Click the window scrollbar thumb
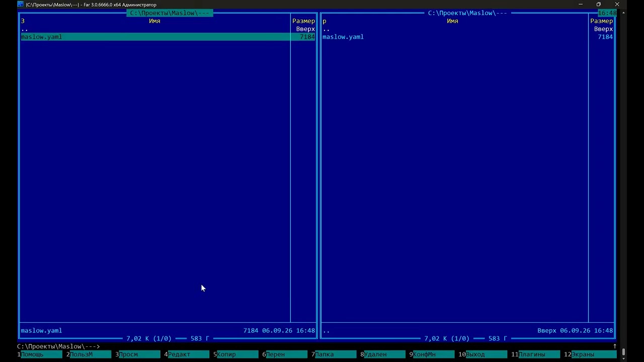Image resolution: width=644 pixels, height=362 pixels. [624, 352]
